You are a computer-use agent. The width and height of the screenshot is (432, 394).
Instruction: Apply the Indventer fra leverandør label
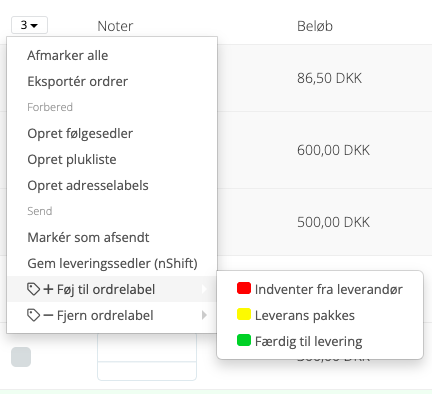[x=320, y=289]
